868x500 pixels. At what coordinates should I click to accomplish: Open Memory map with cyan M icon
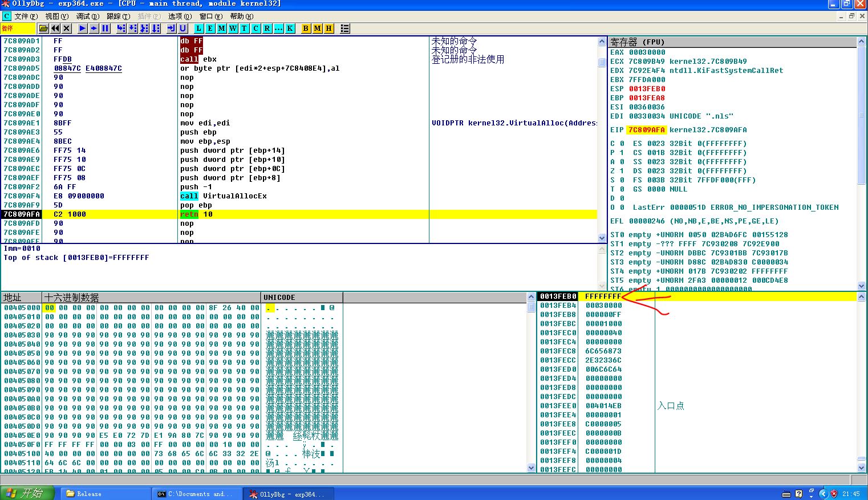222,28
